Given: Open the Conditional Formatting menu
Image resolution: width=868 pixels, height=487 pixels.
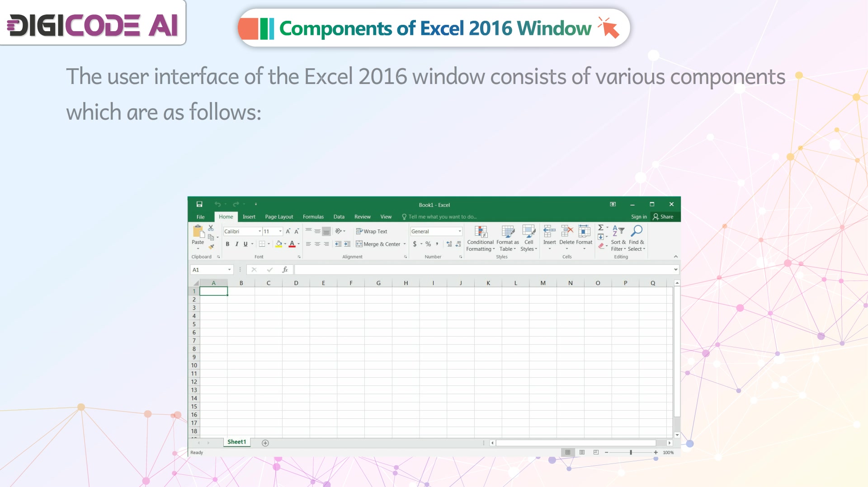Looking at the screenshot, I should [x=481, y=239].
